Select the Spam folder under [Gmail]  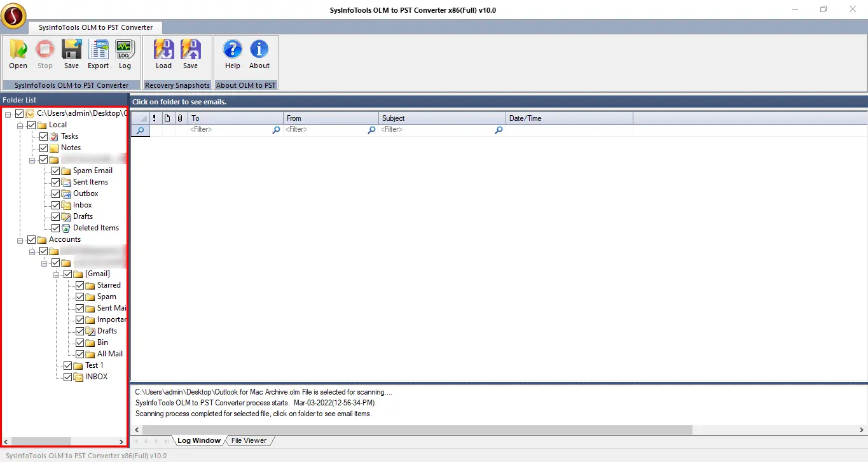coord(107,297)
